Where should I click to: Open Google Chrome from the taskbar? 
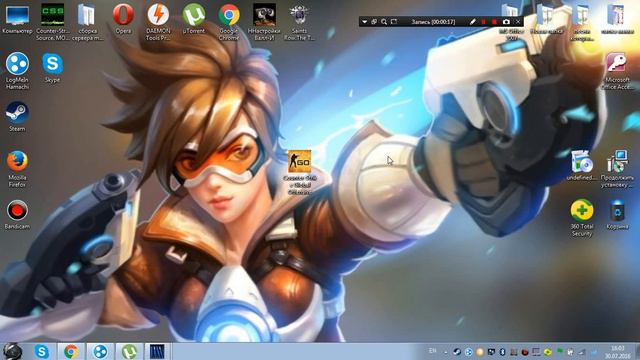[x=71, y=351]
